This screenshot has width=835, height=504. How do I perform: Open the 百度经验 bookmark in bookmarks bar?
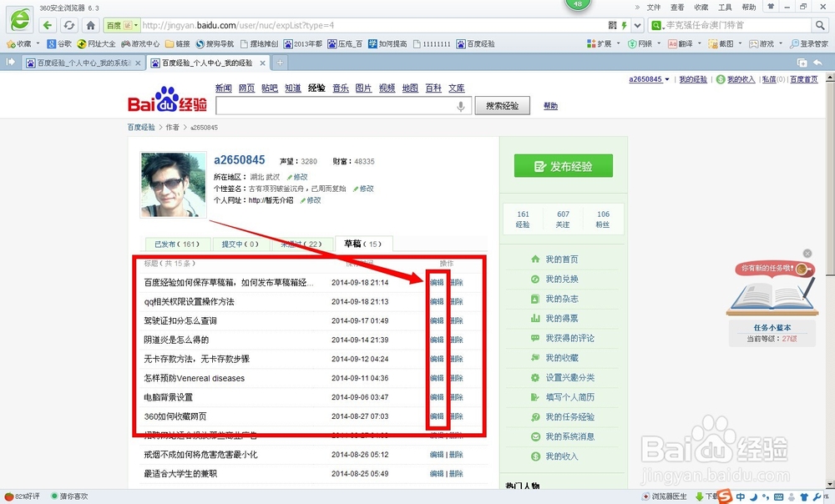(x=476, y=43)
